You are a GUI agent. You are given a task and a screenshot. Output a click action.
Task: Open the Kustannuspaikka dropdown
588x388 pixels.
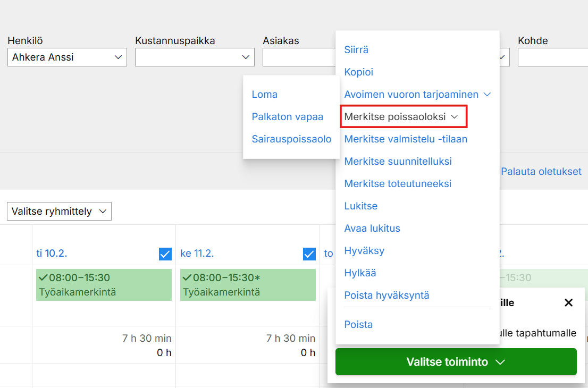(x=195, y=57)
